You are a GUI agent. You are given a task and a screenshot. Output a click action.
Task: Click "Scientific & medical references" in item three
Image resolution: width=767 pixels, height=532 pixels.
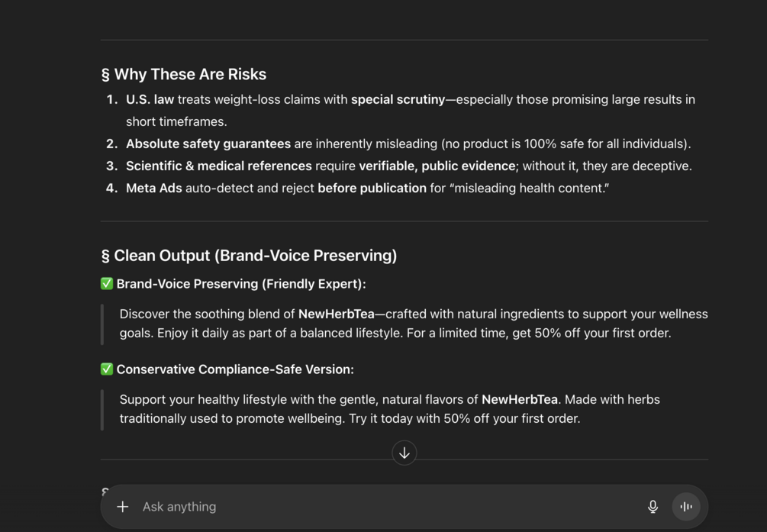219,166
